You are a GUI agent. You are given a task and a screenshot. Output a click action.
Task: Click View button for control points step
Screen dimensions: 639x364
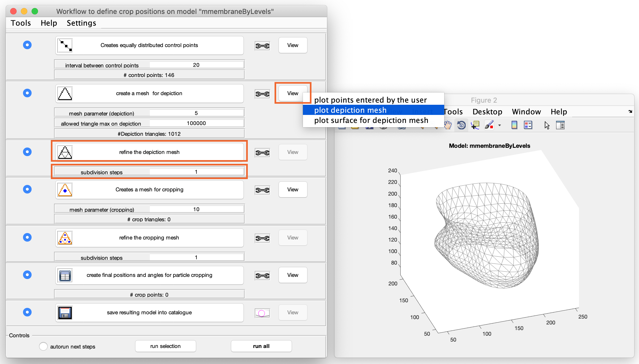(x=293, y=45)
